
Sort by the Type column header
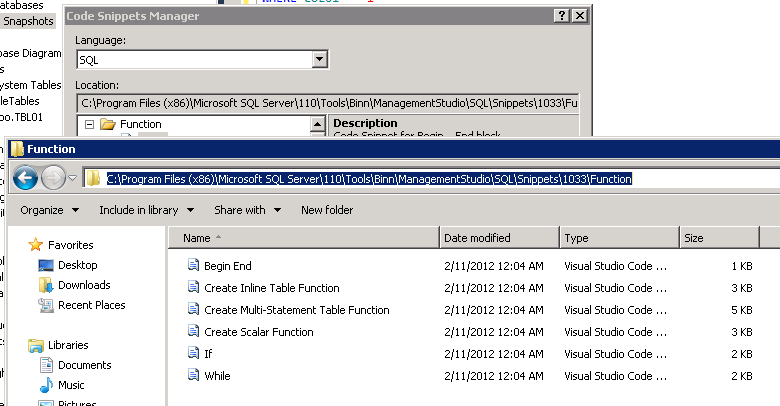(x=619, y=238)
